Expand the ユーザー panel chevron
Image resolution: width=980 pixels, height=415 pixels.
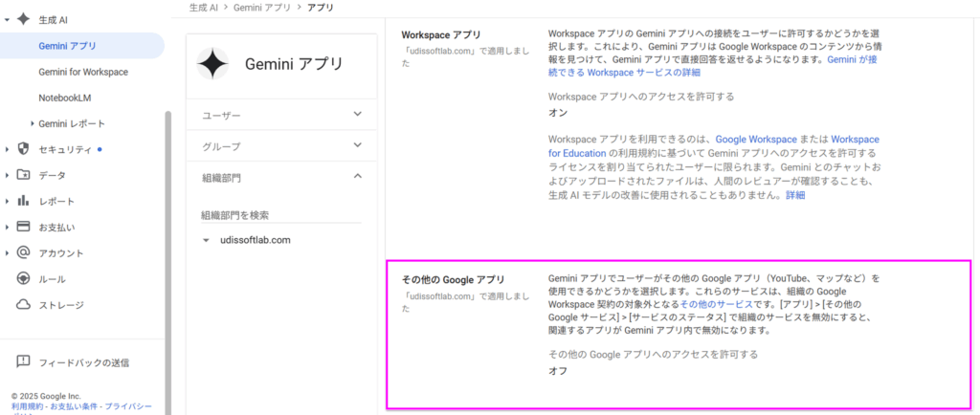358,114
